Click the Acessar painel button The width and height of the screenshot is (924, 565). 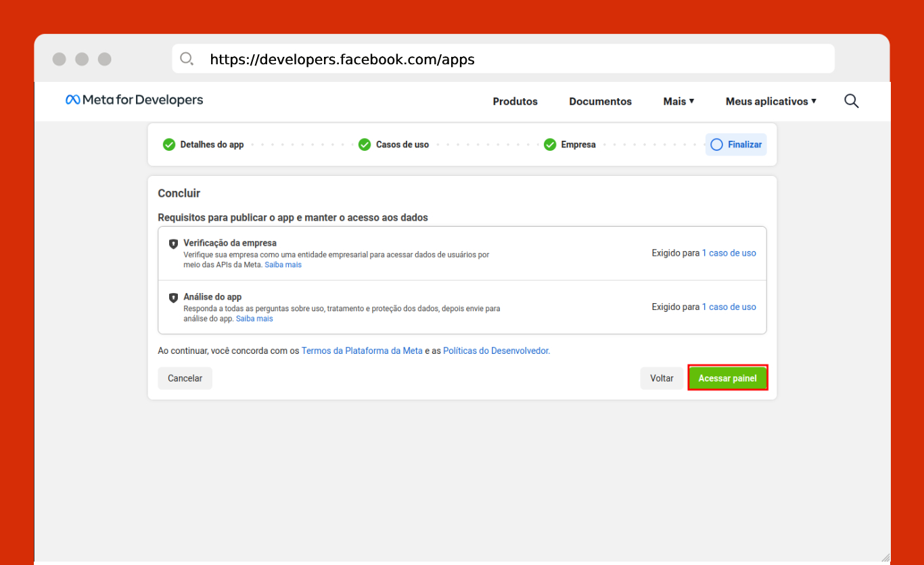728,378
